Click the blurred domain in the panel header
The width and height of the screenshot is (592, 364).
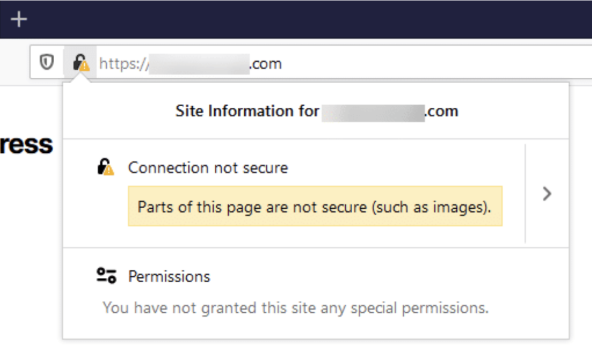[373, 111]
